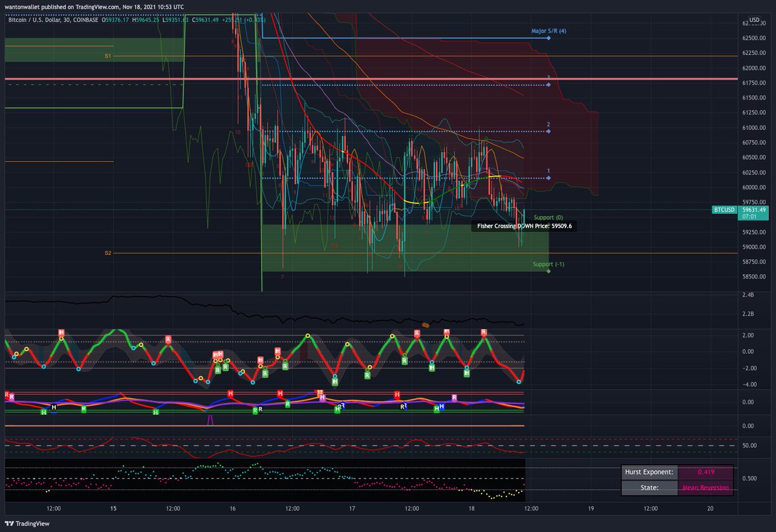The height and width of the screenshot is (532, 776).
Task: Open the COINBASE exchange selector in the legend
Action: pos(85,20)
